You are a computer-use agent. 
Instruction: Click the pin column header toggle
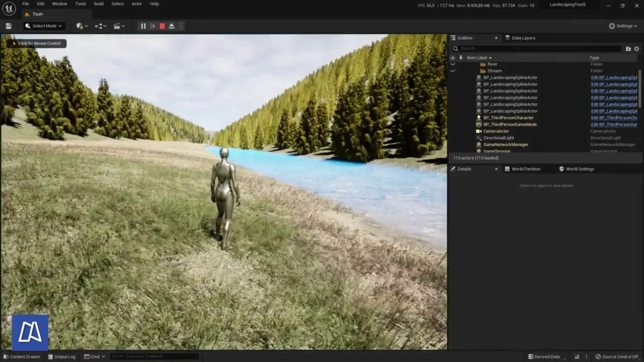[x=460, y=58]
